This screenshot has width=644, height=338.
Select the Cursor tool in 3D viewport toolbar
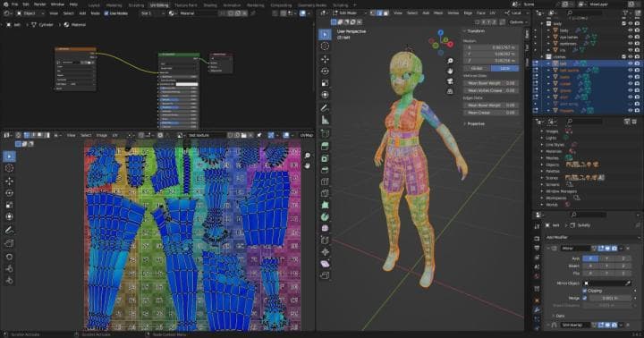pyautogui.click(x=325, y=46)
